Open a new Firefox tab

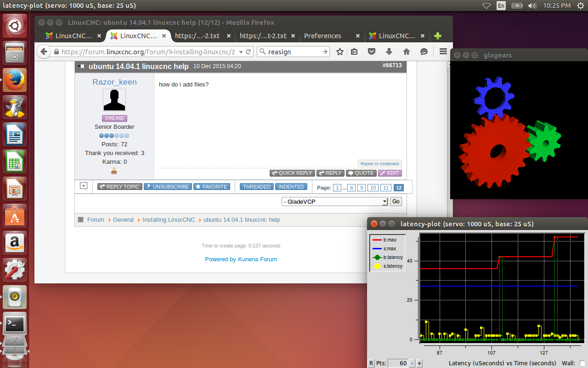click(x=438, y=36)
